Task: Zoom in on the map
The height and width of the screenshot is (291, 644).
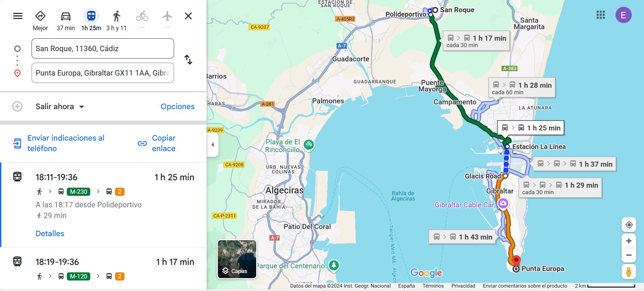Action: click(629, 241)
